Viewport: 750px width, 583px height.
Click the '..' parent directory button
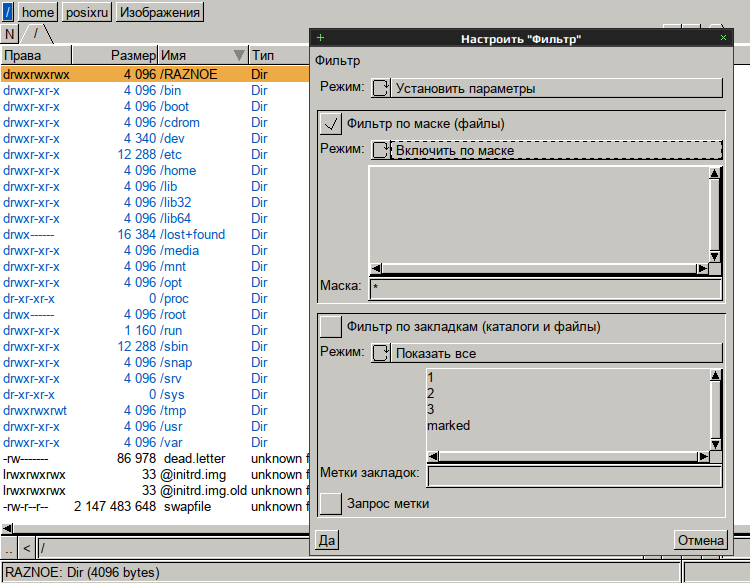9,547
